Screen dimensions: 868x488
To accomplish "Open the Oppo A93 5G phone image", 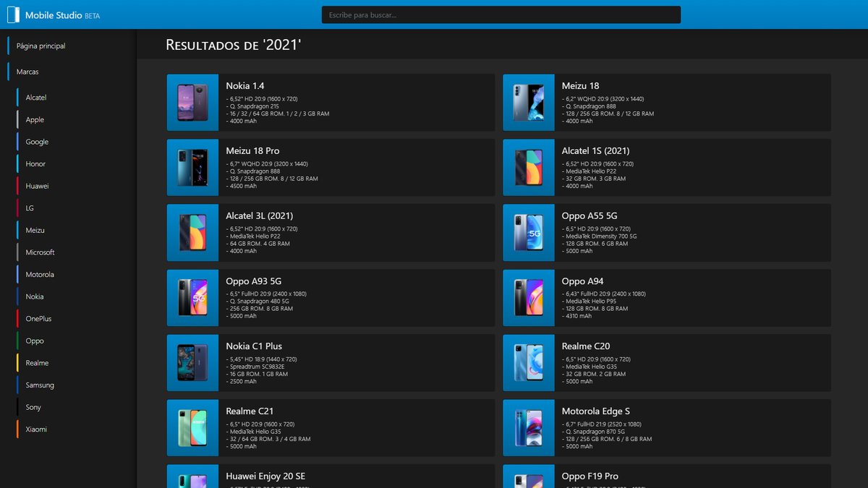I will tap(192, 298).
